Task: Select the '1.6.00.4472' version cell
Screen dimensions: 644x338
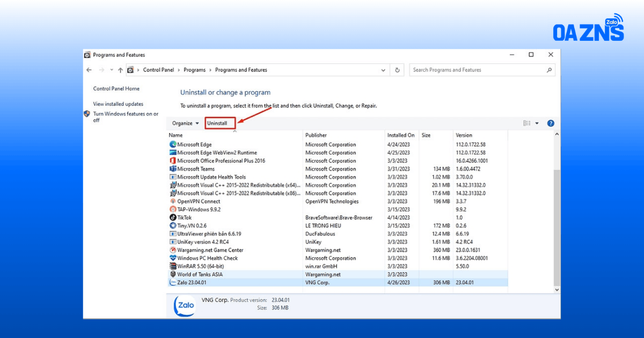Action: (469, 169)
